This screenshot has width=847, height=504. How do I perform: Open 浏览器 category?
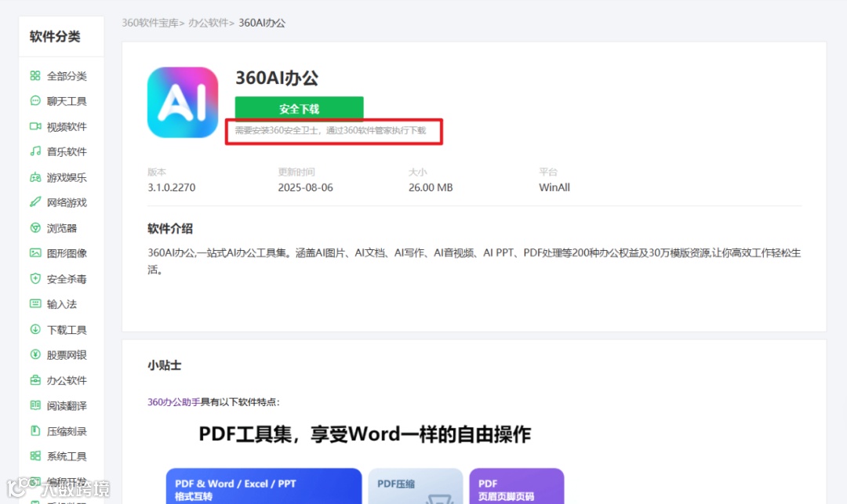tap(62, 228)
